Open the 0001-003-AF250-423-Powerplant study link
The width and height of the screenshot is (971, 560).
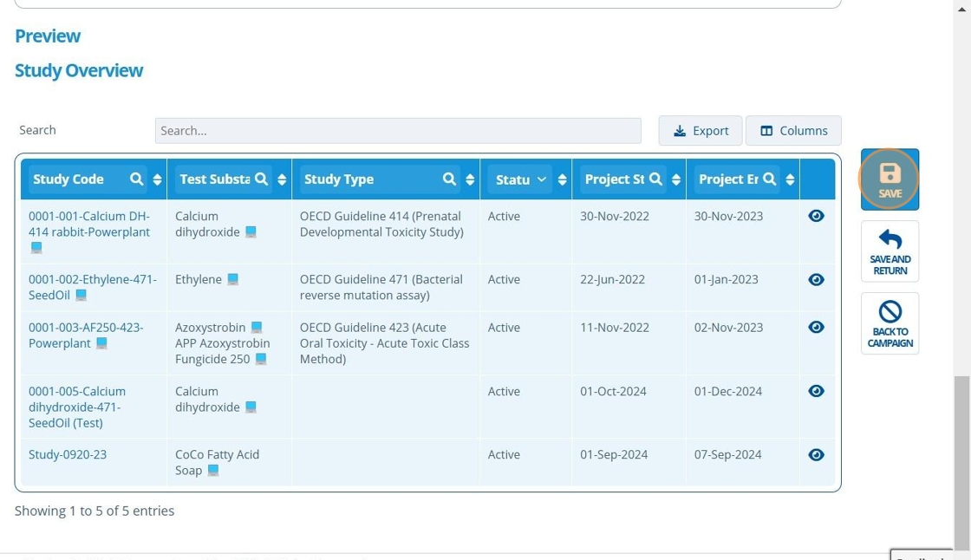tap(86, 335)
